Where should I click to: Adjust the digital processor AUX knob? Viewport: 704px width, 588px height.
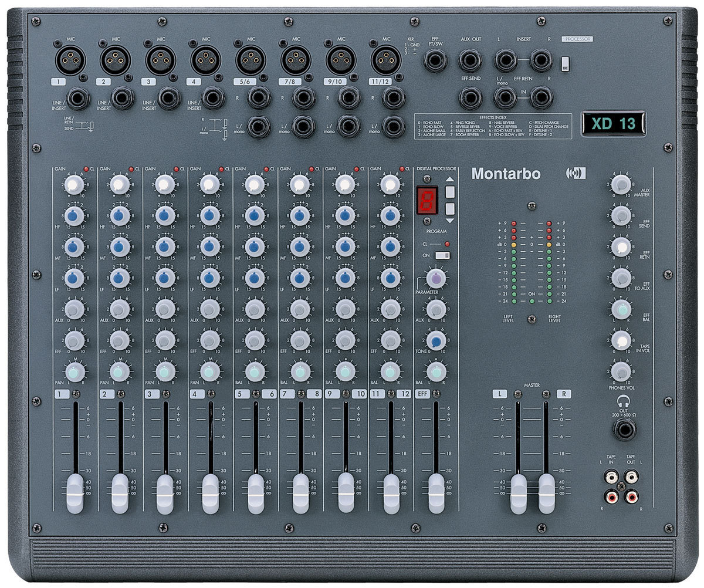(435, 309)
